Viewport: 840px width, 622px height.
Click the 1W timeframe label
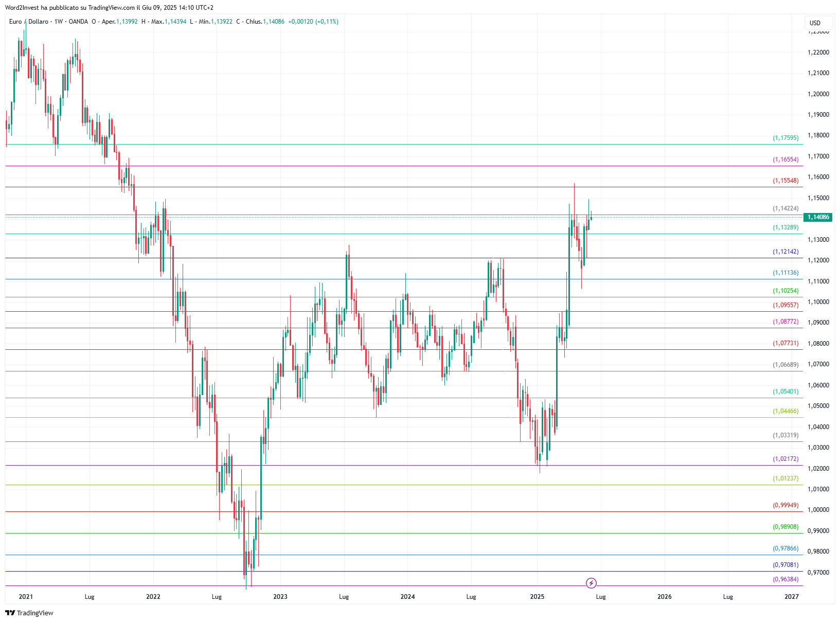pos(59,22)
